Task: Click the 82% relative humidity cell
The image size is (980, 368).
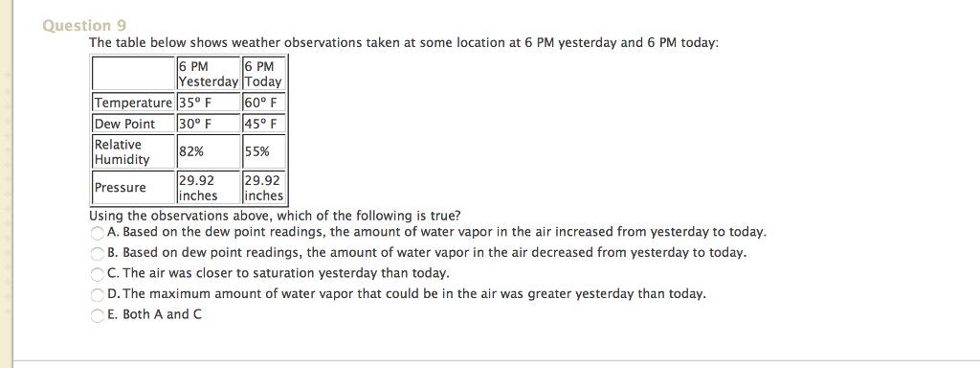Action: click(208, 151)
